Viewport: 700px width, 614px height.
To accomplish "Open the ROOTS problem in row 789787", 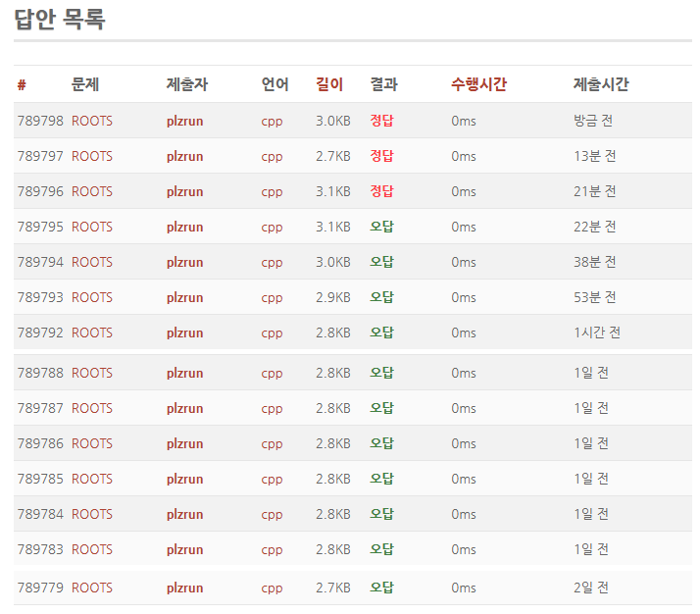I will tap(92, 408).
